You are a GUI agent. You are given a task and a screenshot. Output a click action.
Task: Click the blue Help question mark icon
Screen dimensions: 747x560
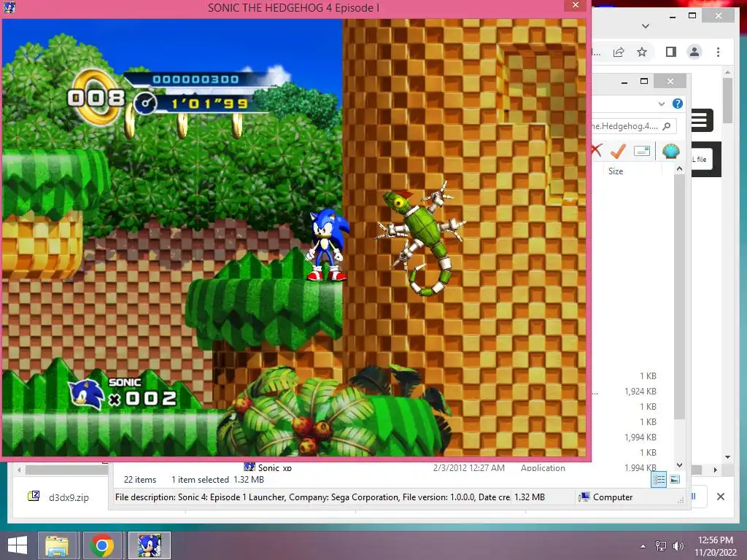pos(678,104)
